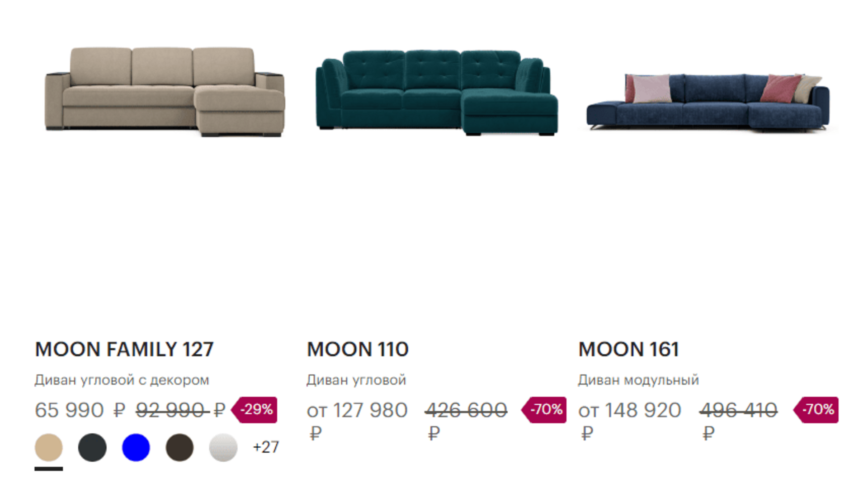Click the -70% badge on Moon 110
This screenshot has height=478, width=868.
click(x=545, y=410)
